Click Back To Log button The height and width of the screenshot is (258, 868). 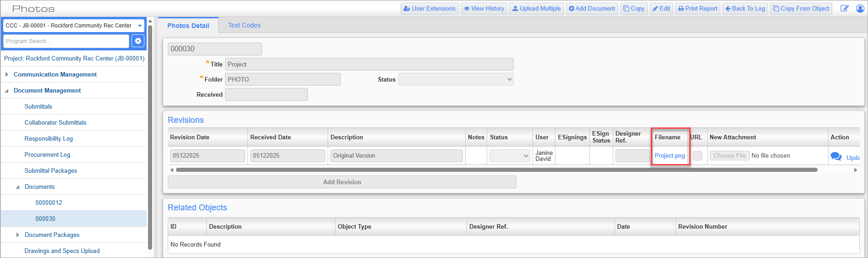pyautogui.click(x=745, y=9)
